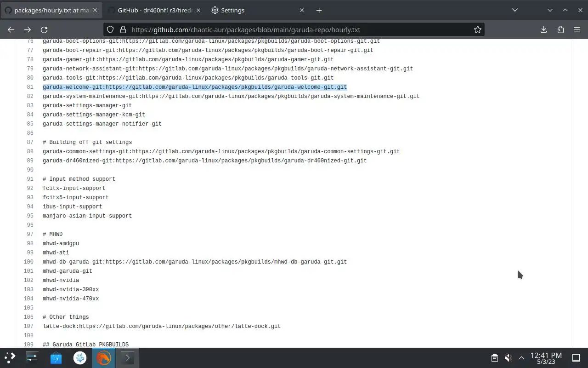This screenshot has width=588, height=368.
Task: Open terminal from taskbar
Action: pyautogui.click(x=128, y=357)
